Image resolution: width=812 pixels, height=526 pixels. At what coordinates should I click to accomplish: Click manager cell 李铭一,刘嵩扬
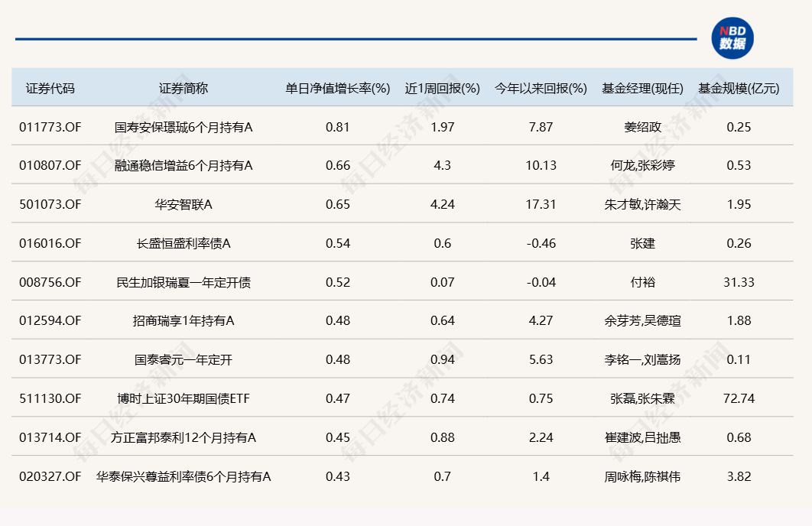[643, 360]
